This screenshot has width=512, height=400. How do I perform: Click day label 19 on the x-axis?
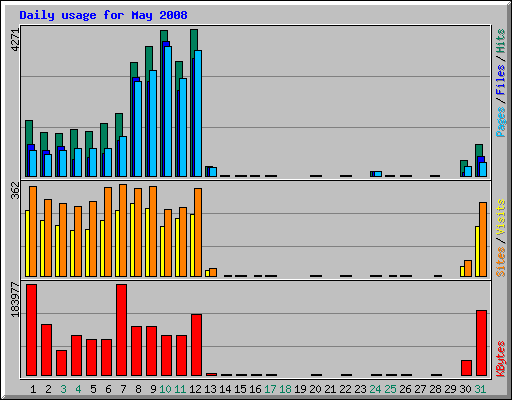300,389
